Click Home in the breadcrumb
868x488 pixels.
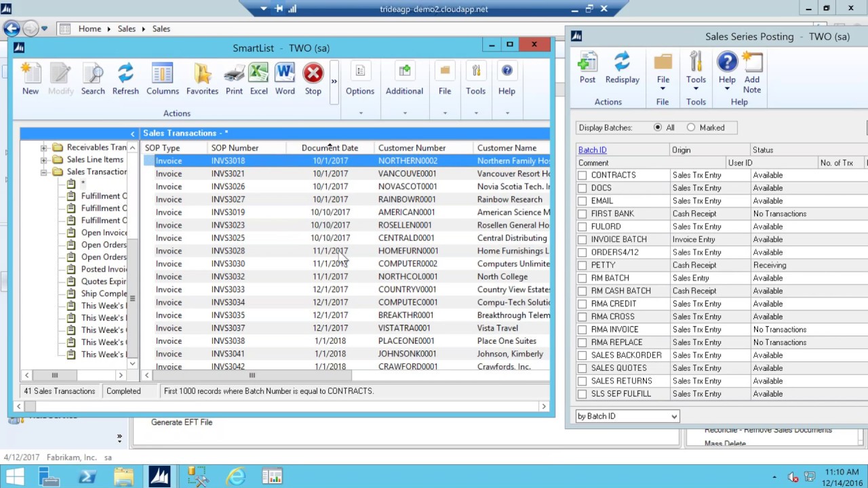point(90,28)
